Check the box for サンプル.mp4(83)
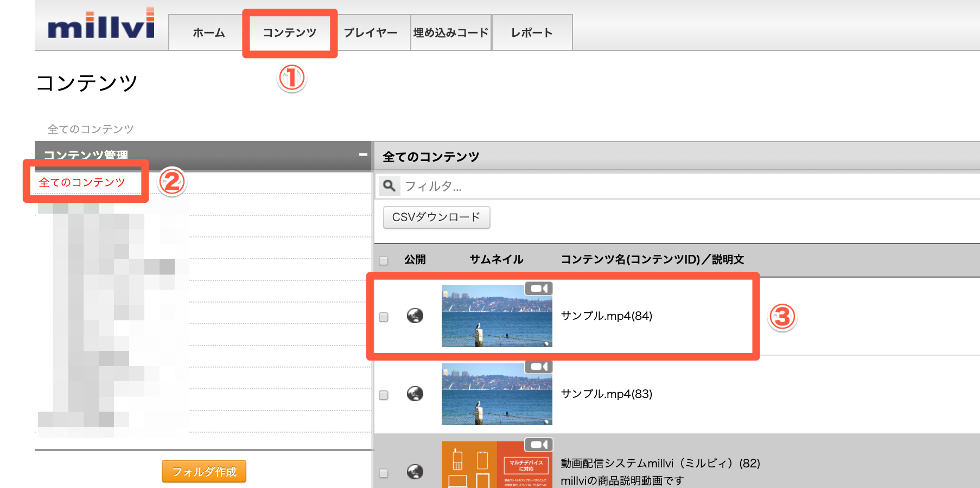Image resolution: width=980 pixels, height=488 pixels. 384,395
